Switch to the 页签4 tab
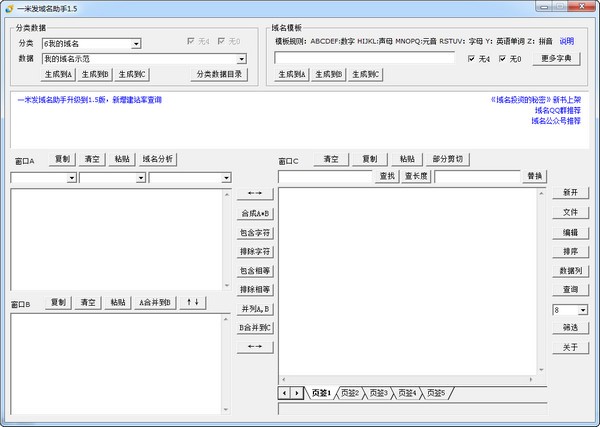The image size is (600, 427). tap(407, 393)
